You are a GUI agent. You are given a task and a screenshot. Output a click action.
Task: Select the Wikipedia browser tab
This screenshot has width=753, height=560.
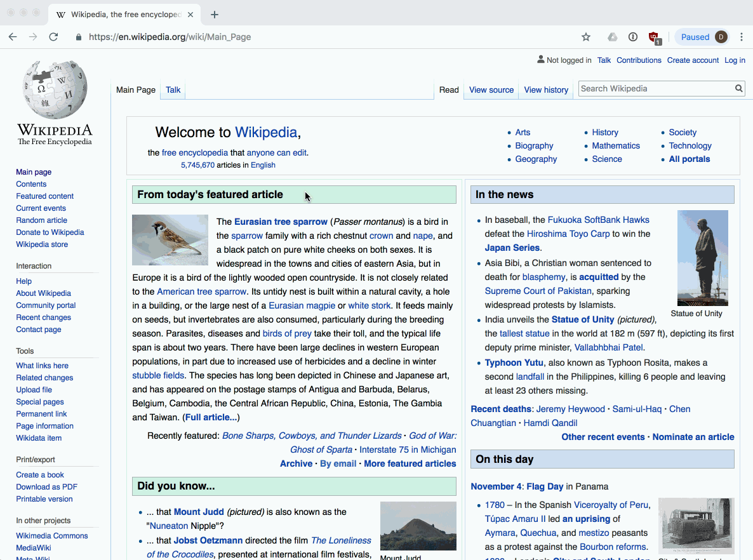[x=124, y=15]
